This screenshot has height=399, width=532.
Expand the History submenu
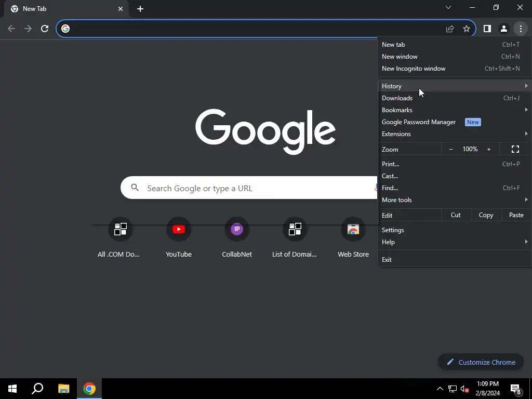click(455, 86)
